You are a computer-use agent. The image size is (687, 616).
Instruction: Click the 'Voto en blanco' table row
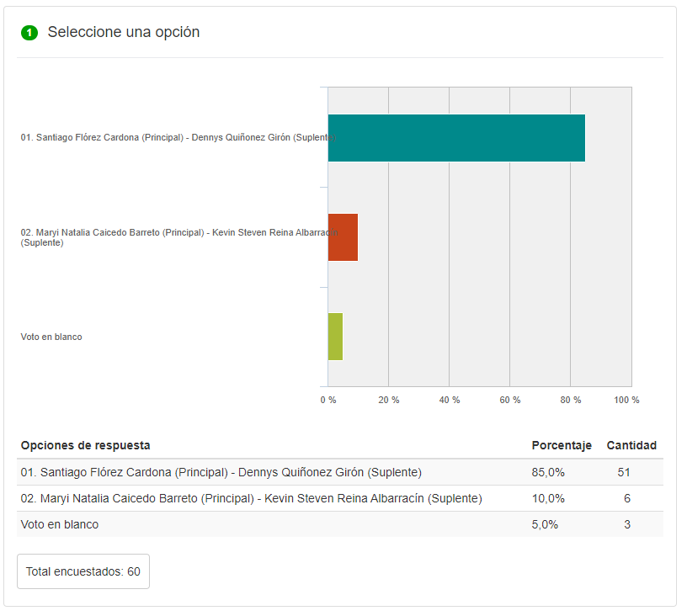340,524
